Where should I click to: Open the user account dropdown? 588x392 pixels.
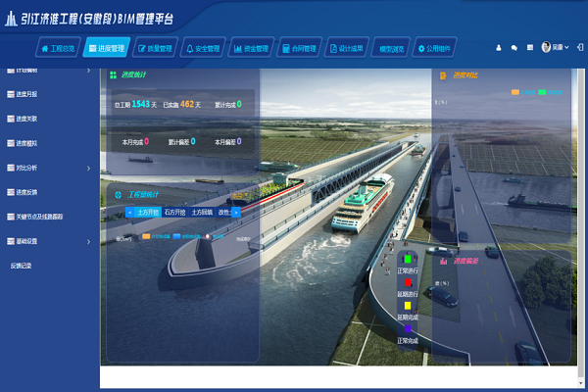[x=555, y=47]
